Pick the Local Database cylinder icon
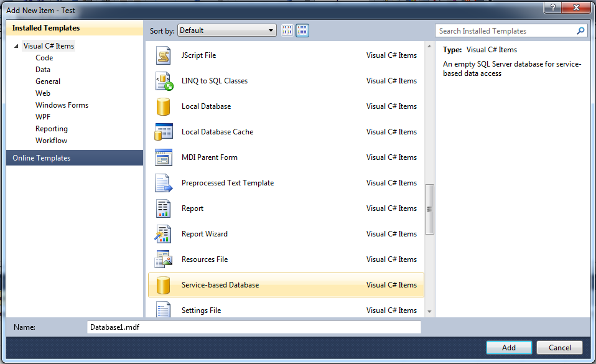Image resolution: width=596 pixels, height=364 pixels. (x=164, y=106)
